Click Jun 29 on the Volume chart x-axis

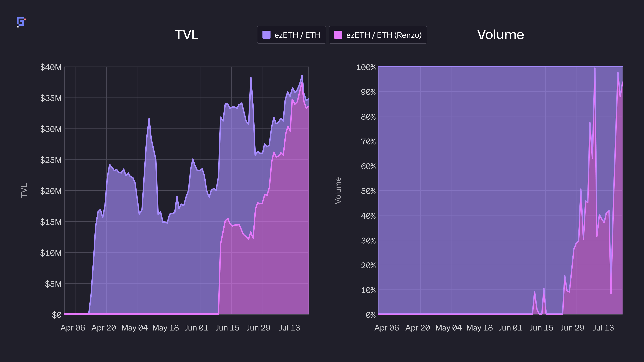(x=573, y=327)
